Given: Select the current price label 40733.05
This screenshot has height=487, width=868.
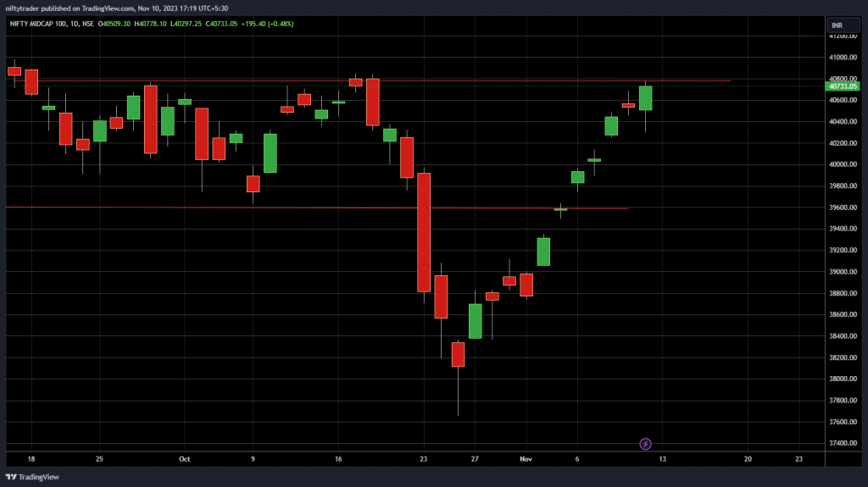Looking at the screenshot, I should point(842,86).
